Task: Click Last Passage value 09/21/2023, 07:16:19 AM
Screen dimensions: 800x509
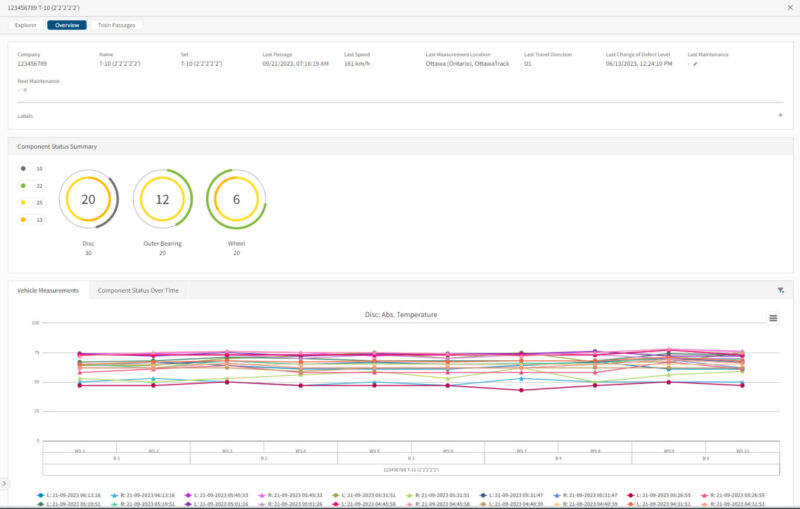Action: coord(295,64)
